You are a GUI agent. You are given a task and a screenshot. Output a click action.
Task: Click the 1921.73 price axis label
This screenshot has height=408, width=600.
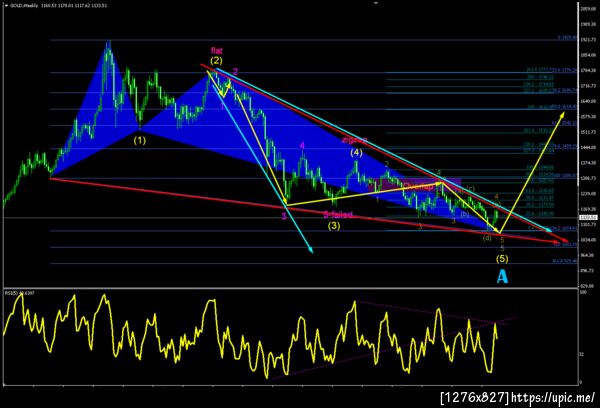click(x=587, y=39)
